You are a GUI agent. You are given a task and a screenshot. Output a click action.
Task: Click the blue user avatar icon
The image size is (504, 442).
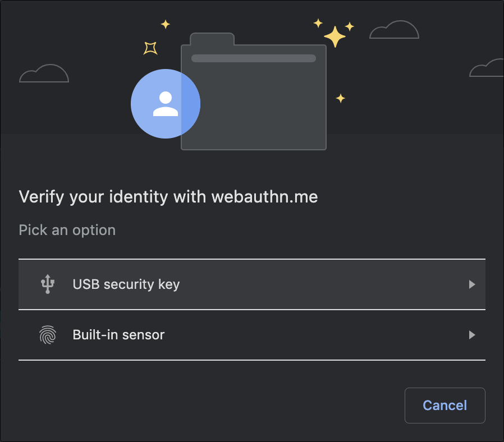165,104
